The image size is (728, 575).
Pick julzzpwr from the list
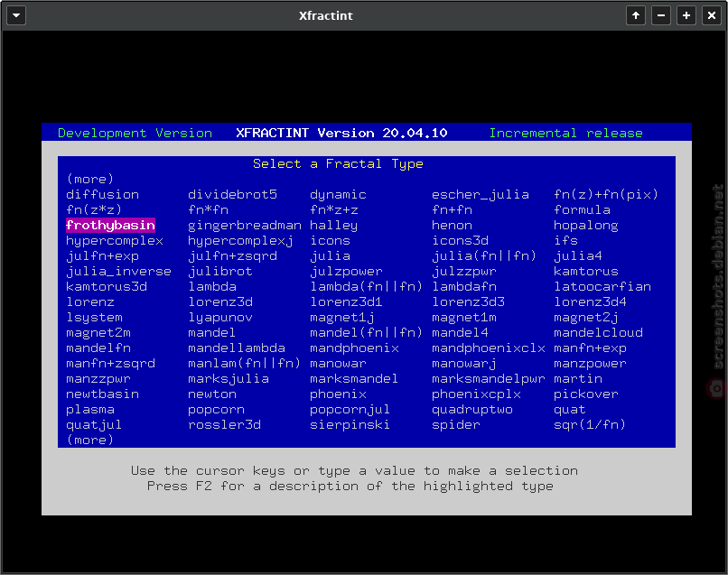click(x=464, y=271)
